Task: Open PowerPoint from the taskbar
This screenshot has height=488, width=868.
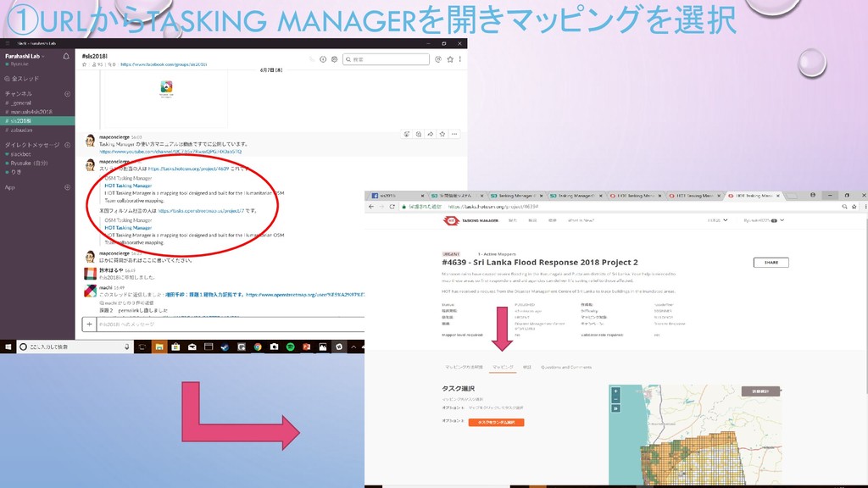Action: tap(306, 347)
